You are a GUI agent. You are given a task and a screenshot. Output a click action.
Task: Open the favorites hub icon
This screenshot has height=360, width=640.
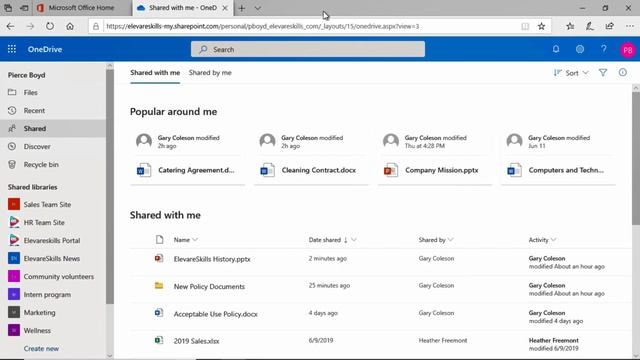tap(570, 26)
